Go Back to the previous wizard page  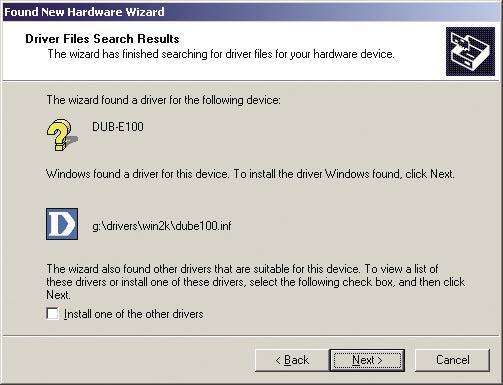pos(292,360)
